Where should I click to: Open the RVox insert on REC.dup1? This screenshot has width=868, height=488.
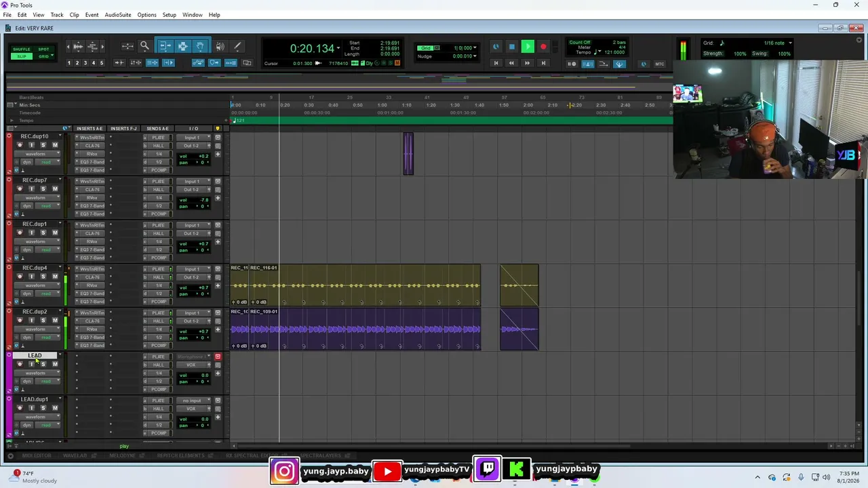(x=92, y=241)
